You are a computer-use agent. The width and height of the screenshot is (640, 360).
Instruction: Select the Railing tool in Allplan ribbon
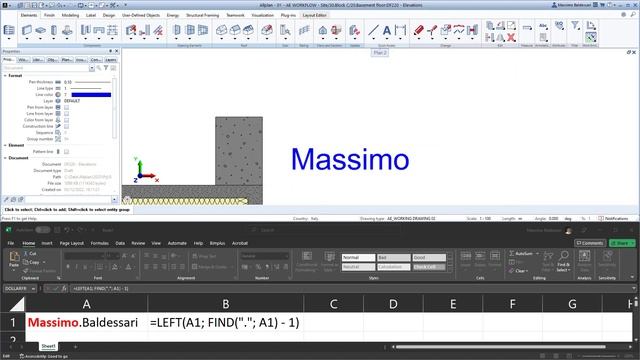click(x=304, y=30)
